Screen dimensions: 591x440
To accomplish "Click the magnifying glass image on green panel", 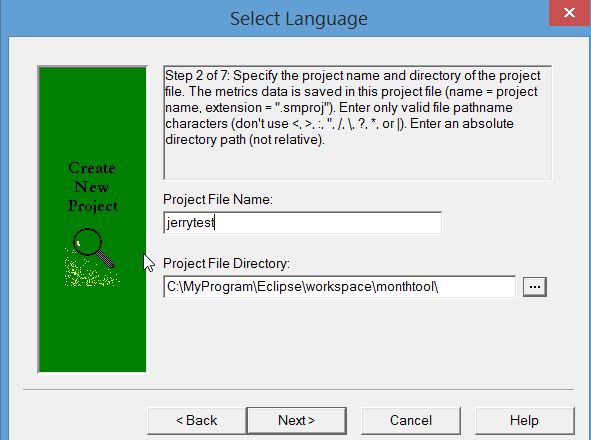I will coord(92,257).
